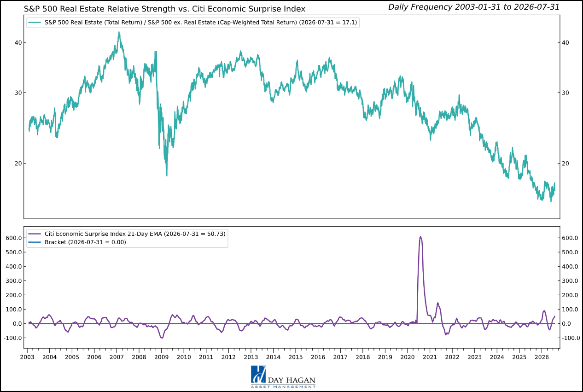Click the x-axis year label '2009'
Viewport: 583px width, 392px height.
point(161,357)
